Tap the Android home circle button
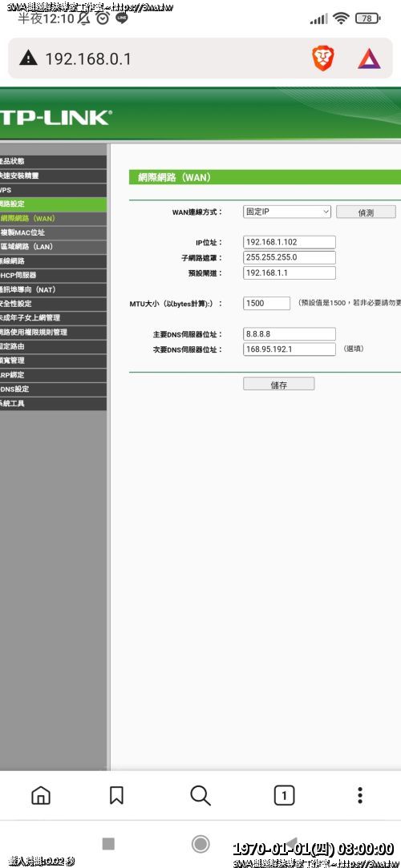Screen dimensions: 401x868 (200, 844)
